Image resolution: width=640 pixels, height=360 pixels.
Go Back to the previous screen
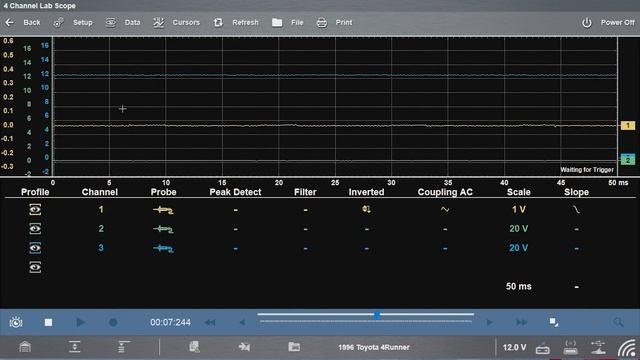click(23, 22)
